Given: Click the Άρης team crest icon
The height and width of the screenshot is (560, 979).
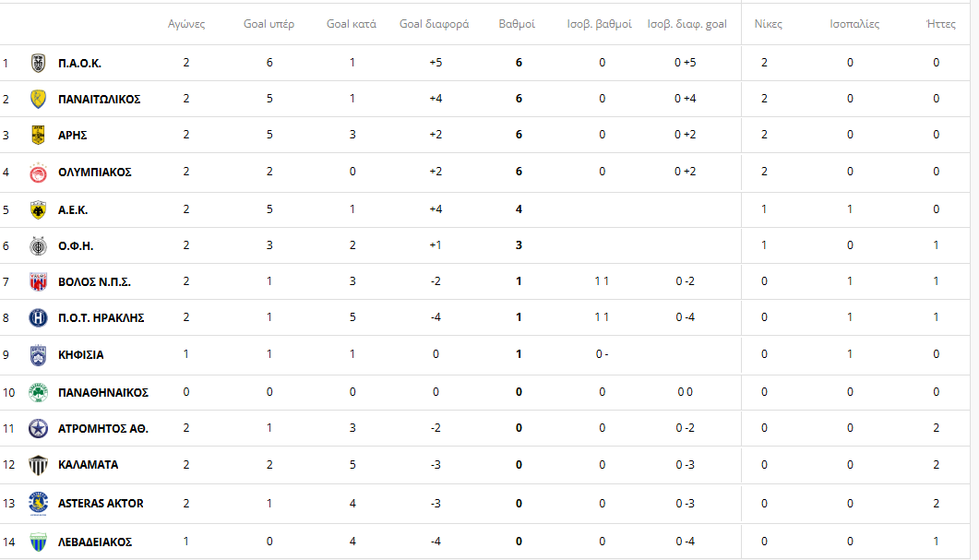Looking at the screenshot, I should [38, 135].
